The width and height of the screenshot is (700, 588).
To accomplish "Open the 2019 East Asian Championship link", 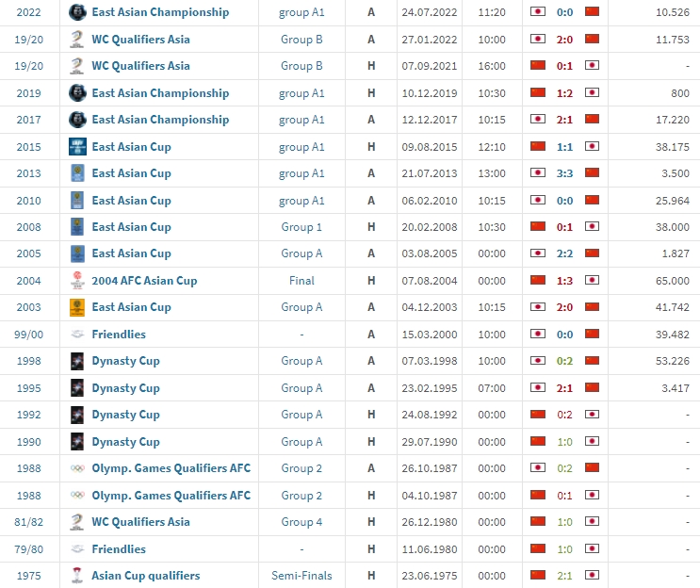I will [160, 93].
